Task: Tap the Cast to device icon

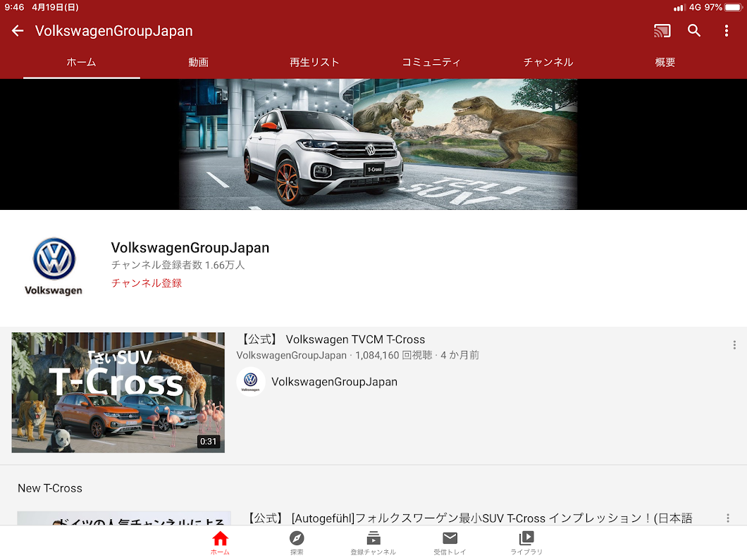Action: click(x=662, y=31)
